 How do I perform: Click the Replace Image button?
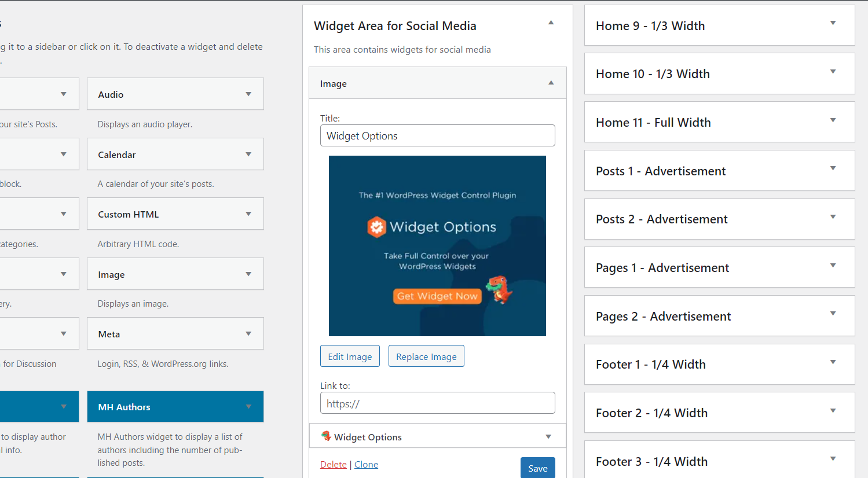[x=426, y=356]
